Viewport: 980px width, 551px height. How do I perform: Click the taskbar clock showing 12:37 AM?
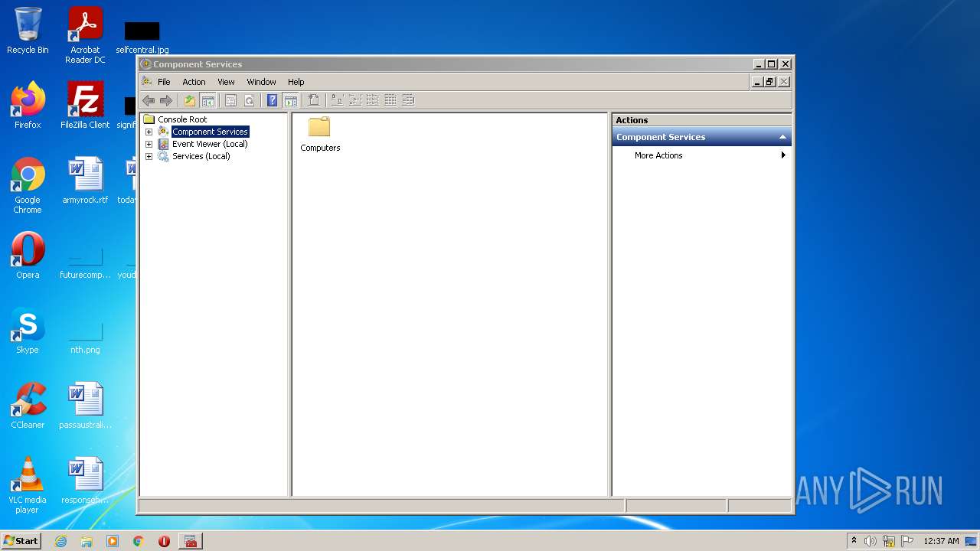point(941,541)
